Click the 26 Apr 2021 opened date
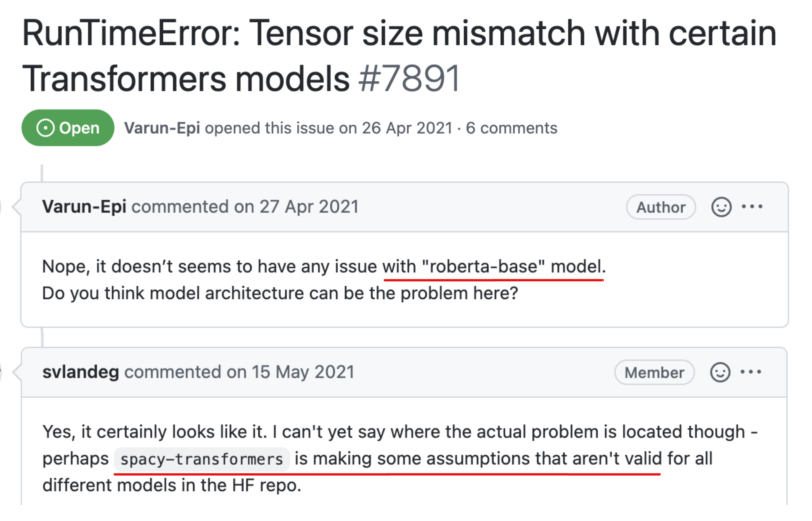Viewport: 812px width, 521px height. (407, 128)
